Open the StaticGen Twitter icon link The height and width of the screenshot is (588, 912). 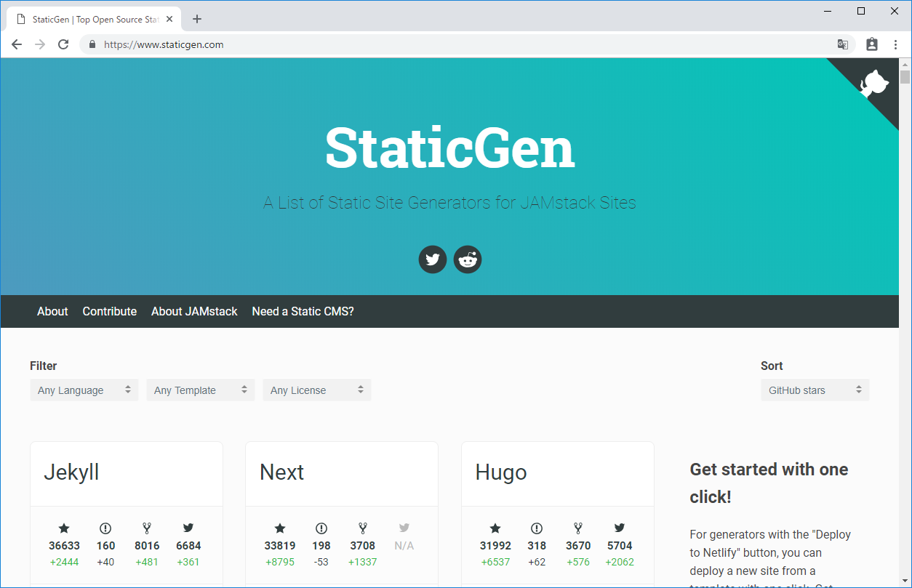(433, 259)
